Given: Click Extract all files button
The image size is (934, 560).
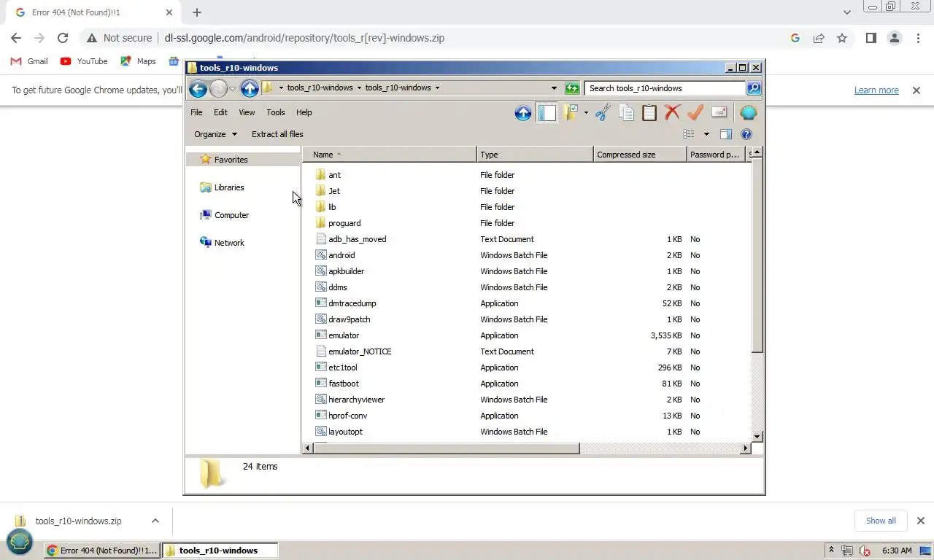Looking at the screenshot, I should pyautogui.click(x=277, y=134).
